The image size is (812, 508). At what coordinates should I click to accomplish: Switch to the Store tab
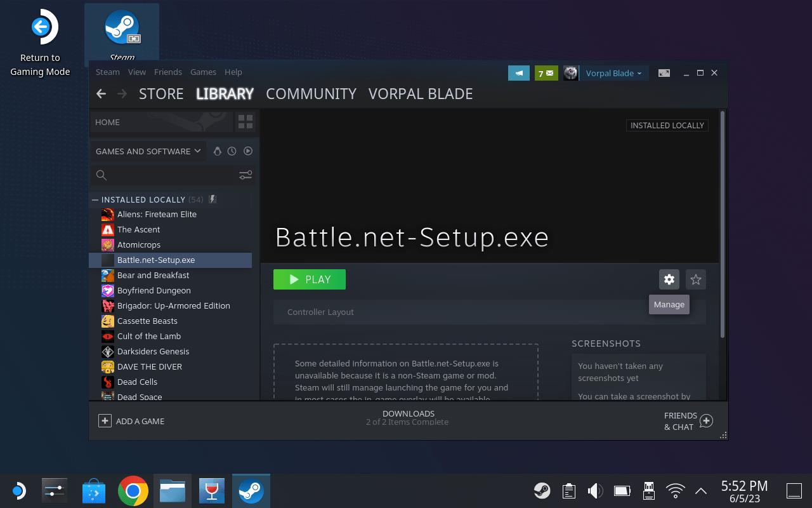point(161,94)
